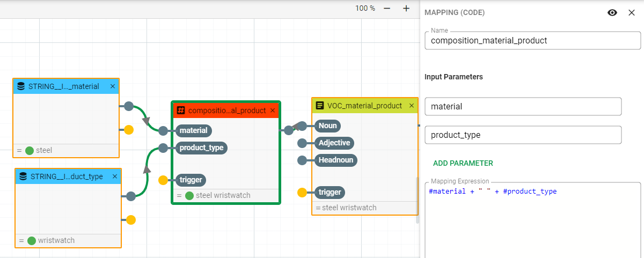Close the STRING material node
This screenshot has height=258, width=644.
click(113, 86)
